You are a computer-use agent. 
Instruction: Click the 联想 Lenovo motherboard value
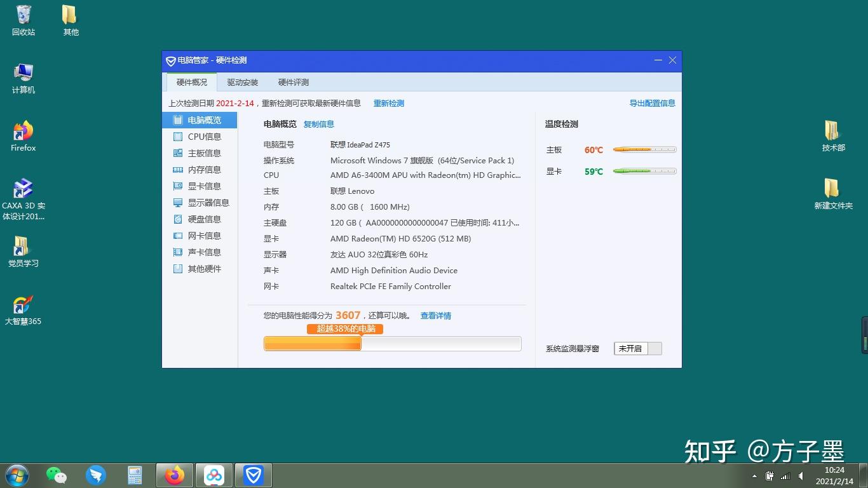pyautogui.click(x=353, y=191)
